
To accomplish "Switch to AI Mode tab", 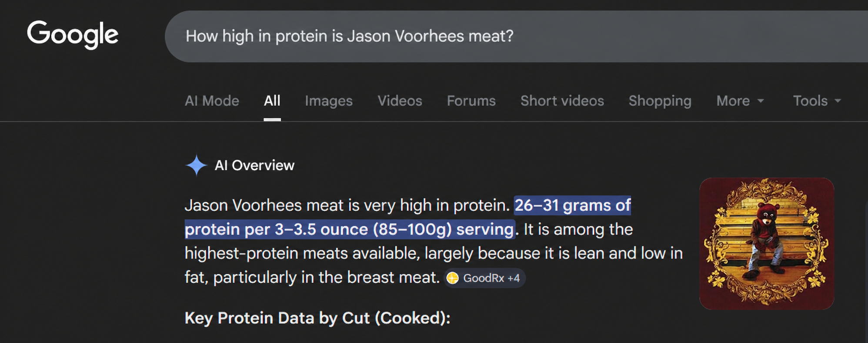I will click(212, 101).
